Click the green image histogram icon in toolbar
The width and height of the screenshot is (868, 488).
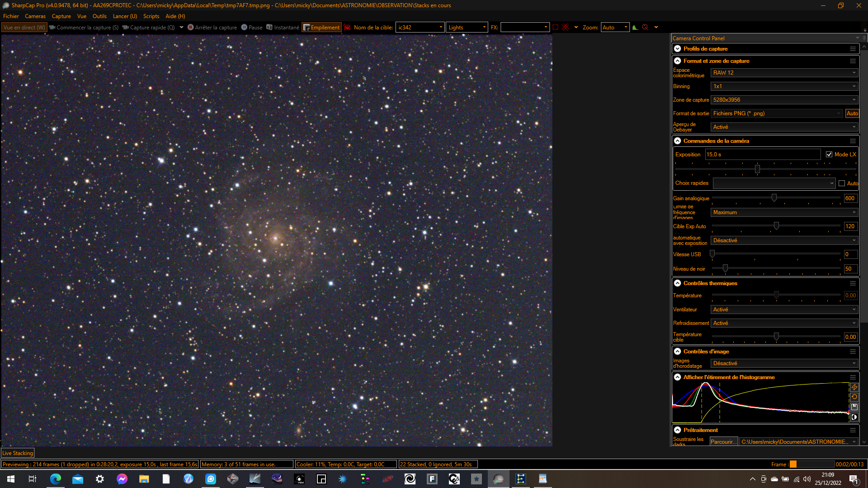[x=635, y=28]
